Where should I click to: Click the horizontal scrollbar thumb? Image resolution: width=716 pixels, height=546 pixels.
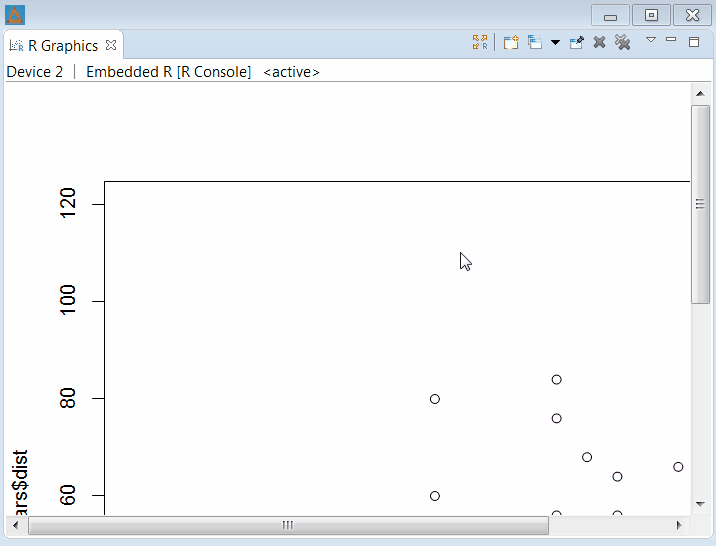288,525
